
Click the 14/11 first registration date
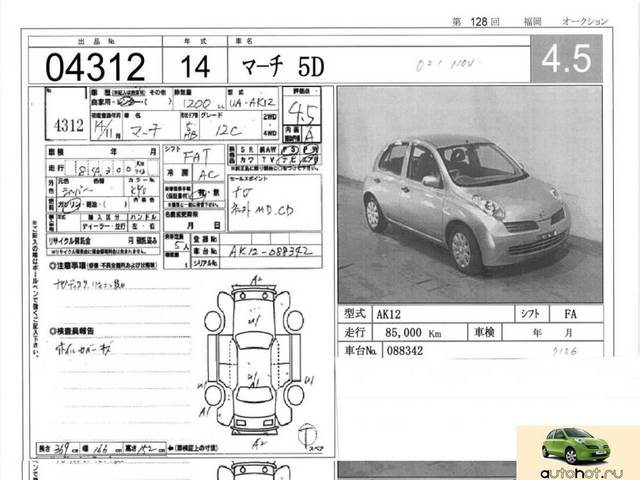tap(106, 130)
